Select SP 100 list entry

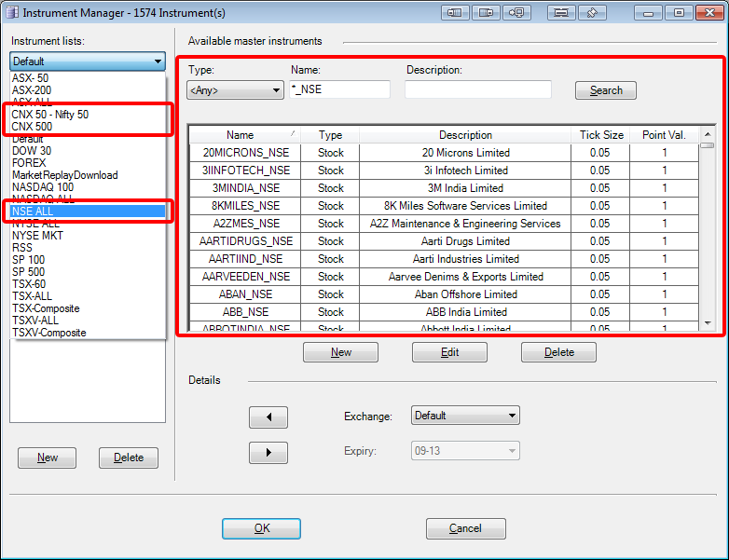(x=88, y=260)
